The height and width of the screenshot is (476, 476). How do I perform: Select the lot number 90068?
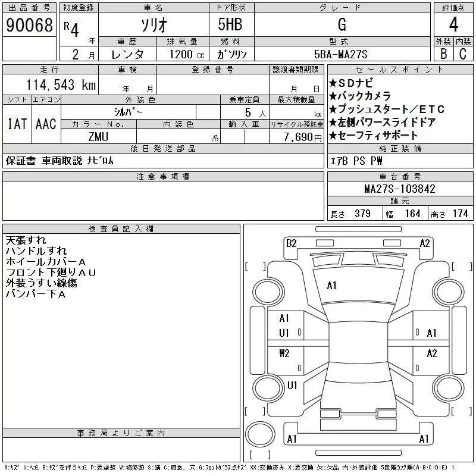pyautogui.click(x=29, y=25)
